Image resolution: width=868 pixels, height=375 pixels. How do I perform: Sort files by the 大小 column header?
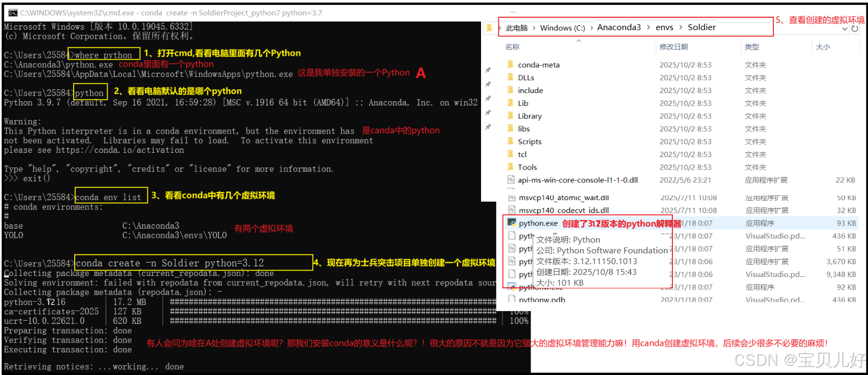coord(823,47)
